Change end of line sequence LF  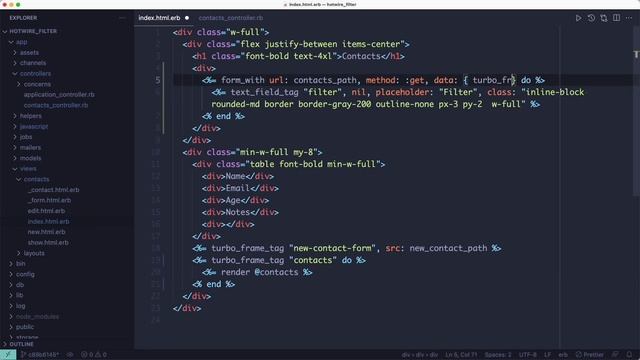click(x=547, y=355)
